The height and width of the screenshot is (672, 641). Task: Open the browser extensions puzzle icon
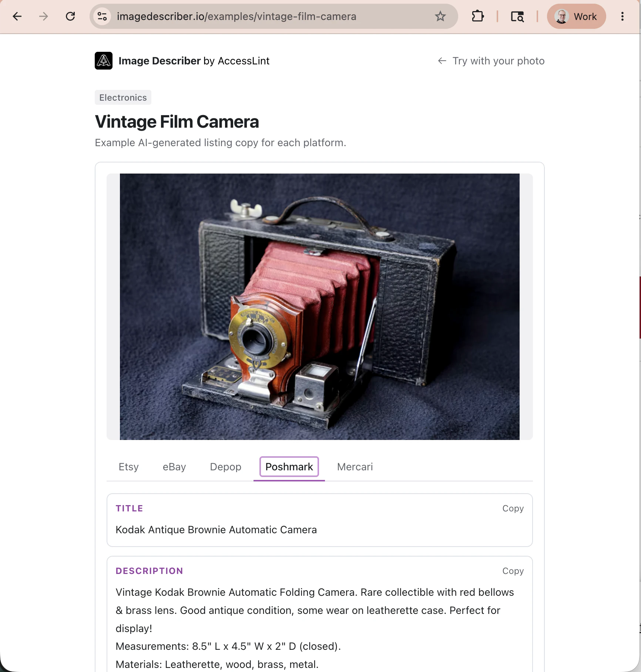pos(478,16)
